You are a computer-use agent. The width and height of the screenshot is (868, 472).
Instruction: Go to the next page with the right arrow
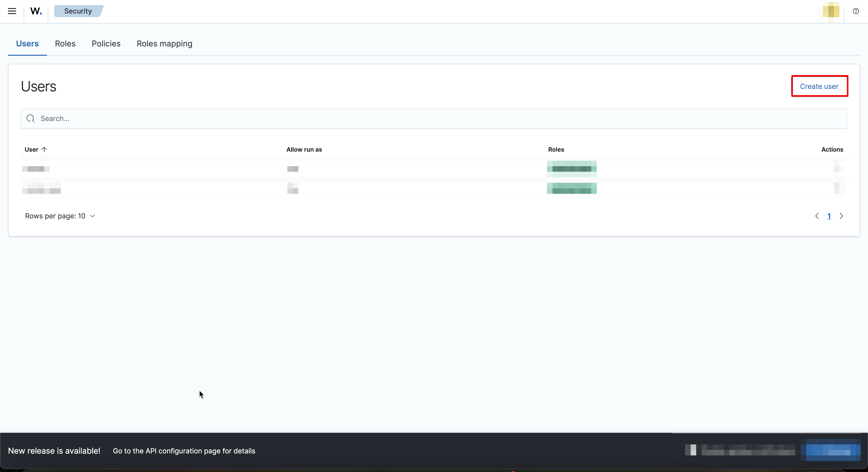coord(841,216)
